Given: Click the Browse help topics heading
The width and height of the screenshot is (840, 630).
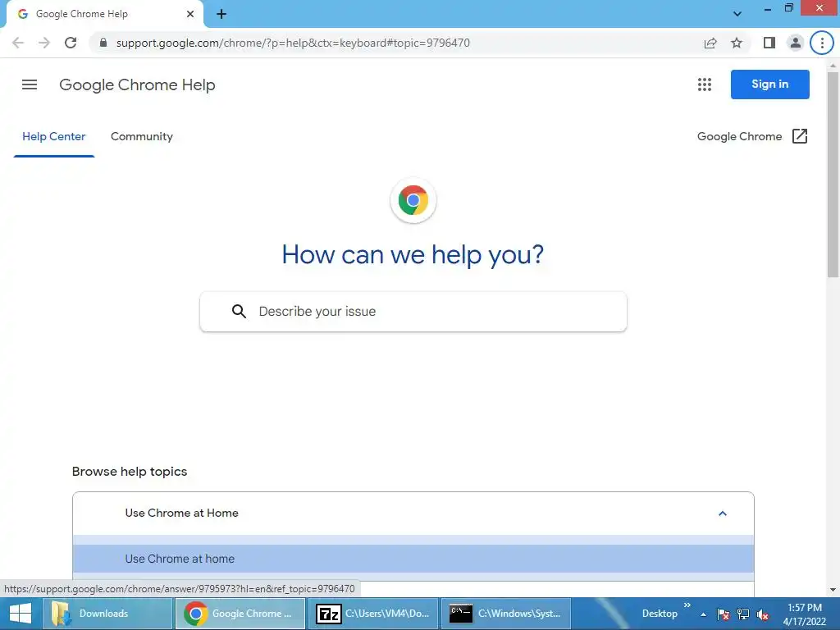Looking at the screenshot, I should coord(130,472).
